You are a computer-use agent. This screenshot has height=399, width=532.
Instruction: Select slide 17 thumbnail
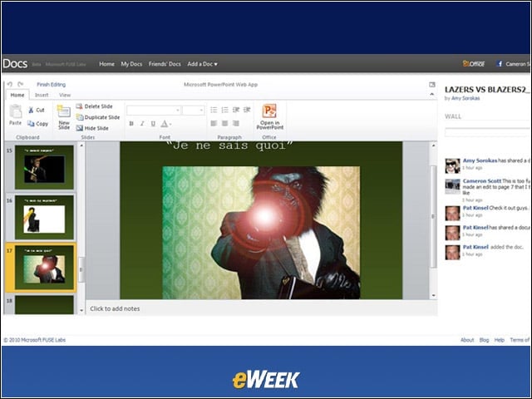point(44,268)
